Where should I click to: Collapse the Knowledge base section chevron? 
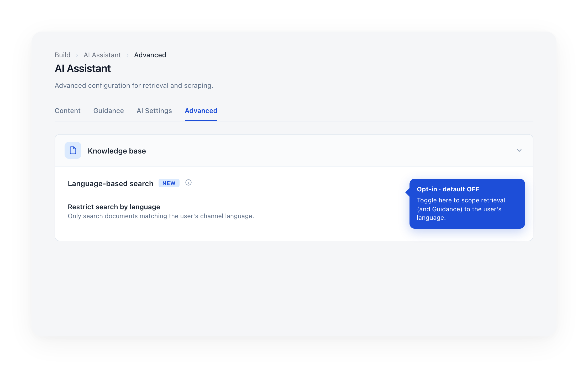coord(519,151)
